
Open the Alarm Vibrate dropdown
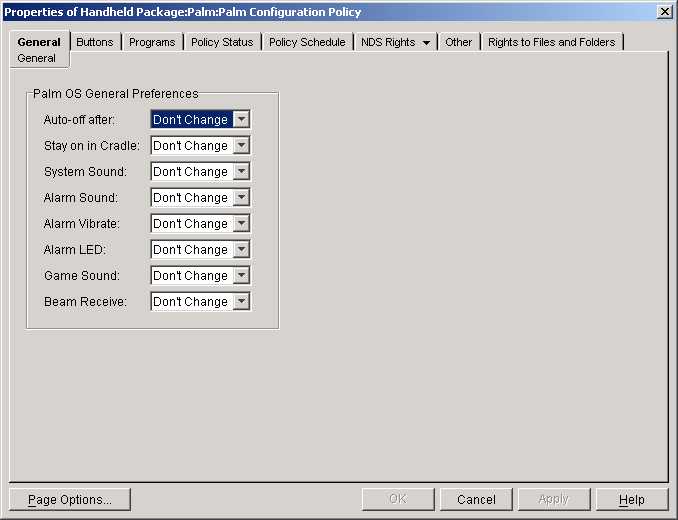click(201, 223)
